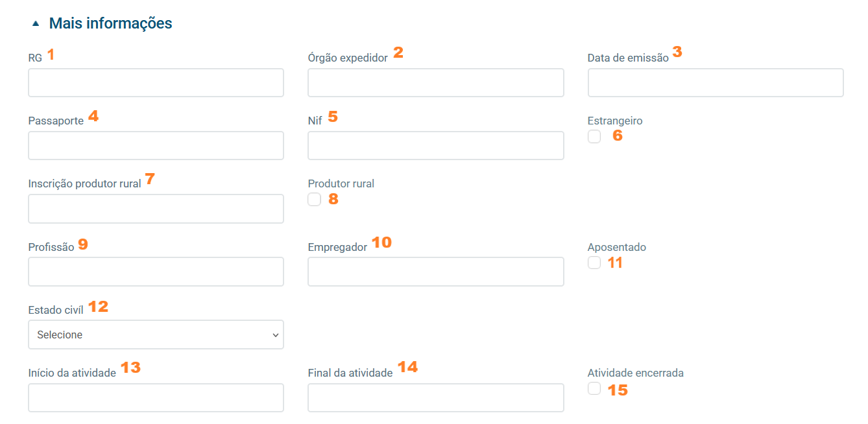Image resolution: width=868 pixels, height=424 pixels.
Task: Select the Início da atividade field
Action: pos(156,397)
